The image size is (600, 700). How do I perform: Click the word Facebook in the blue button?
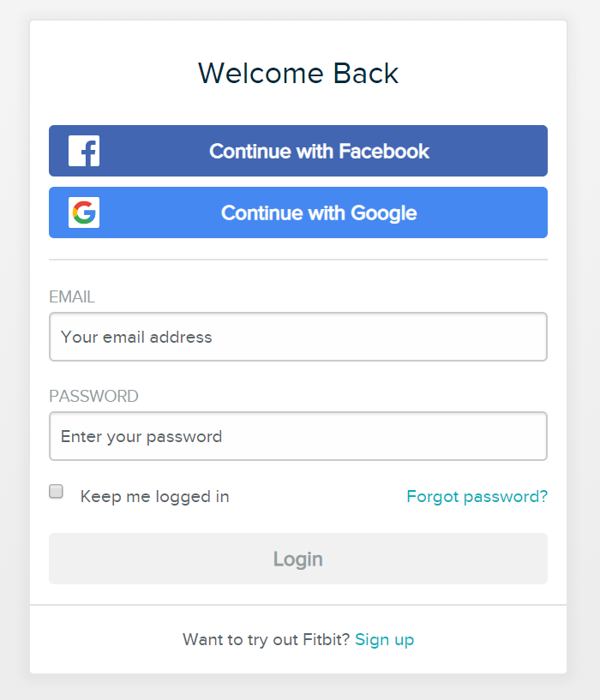(x=384, y=152)
